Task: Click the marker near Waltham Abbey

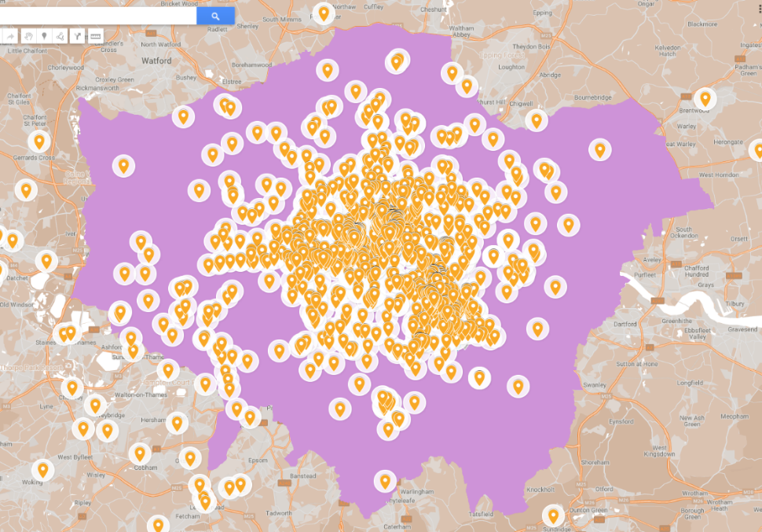Action: coord(452,73)
